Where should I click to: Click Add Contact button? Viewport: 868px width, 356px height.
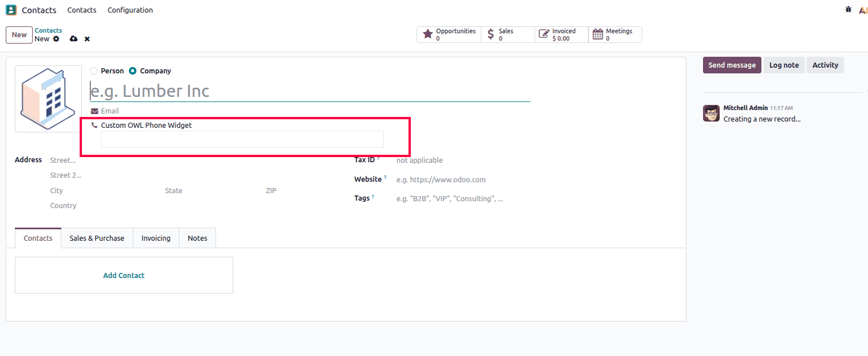tap(124, 275)
